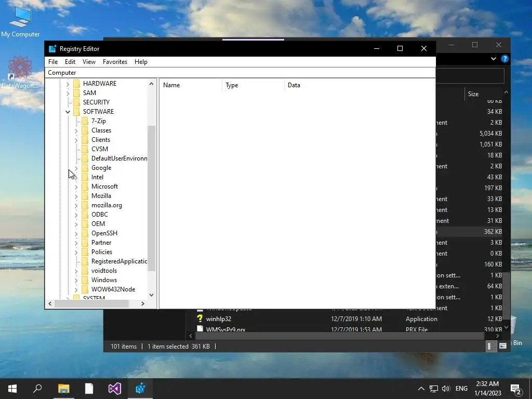Expand the WOW6432Node key chevron

click(76, 289)
